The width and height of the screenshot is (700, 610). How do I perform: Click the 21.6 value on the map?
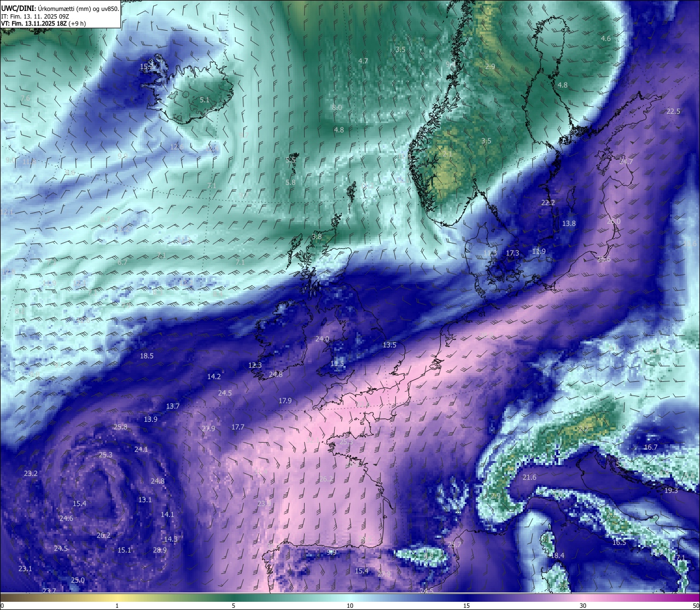(529, 477)
